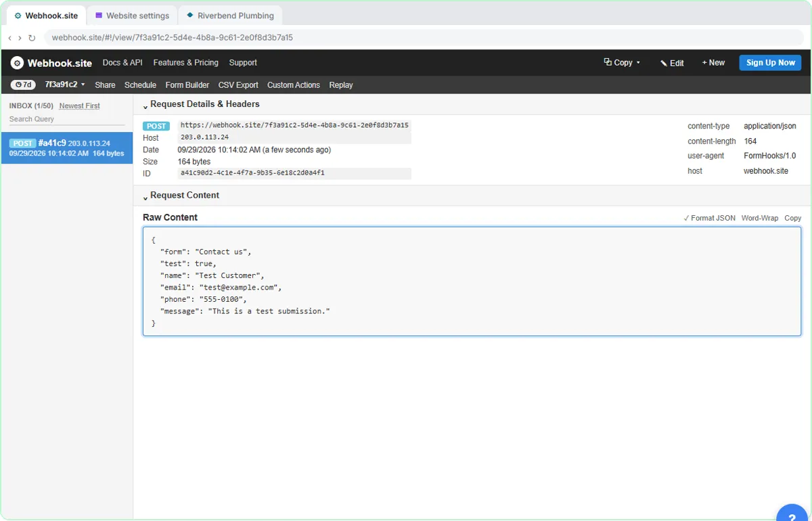Click CSV Export
The image size is (812, 521).
(x=238, y=85)
